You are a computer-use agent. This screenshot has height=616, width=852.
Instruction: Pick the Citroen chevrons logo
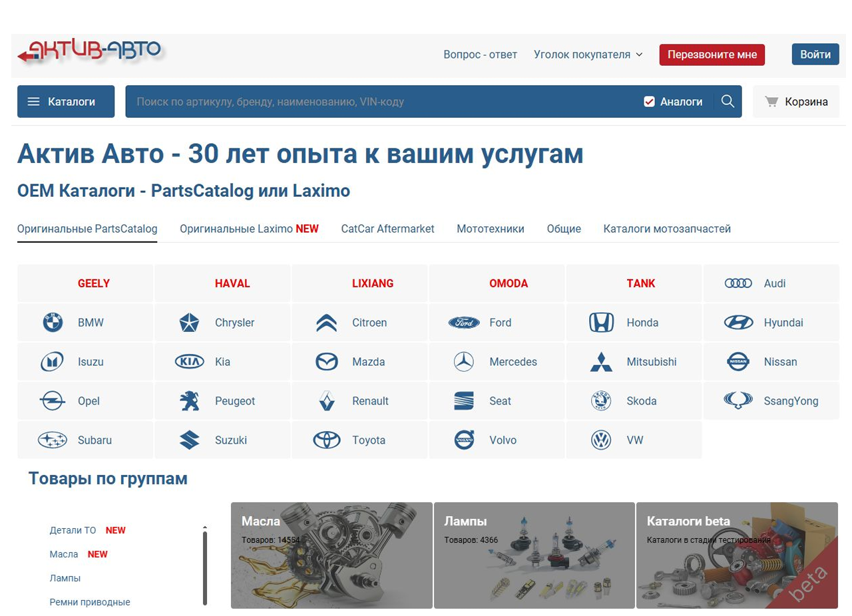pos(326,323)
